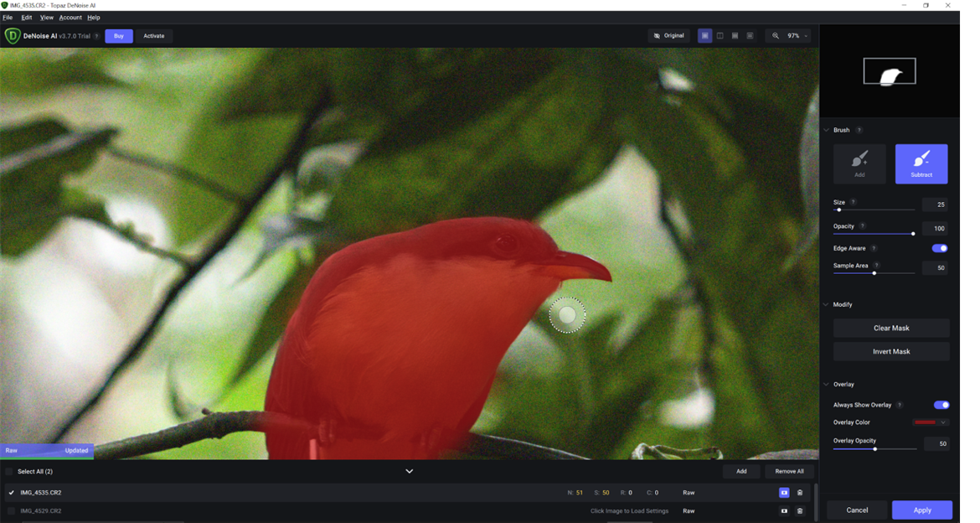The image size is (980, 523).
Task: Open the Account menu
Action: pos(70,17)
